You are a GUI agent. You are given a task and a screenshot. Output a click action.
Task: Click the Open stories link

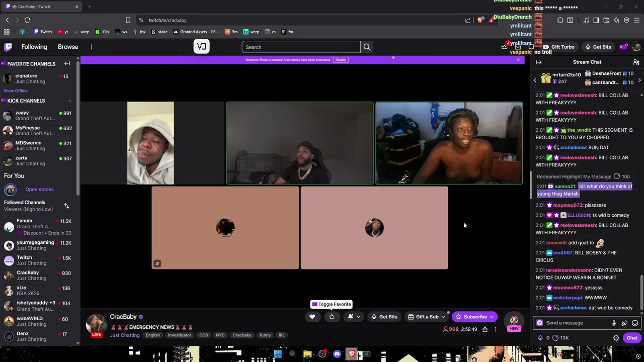pos(39,190)
